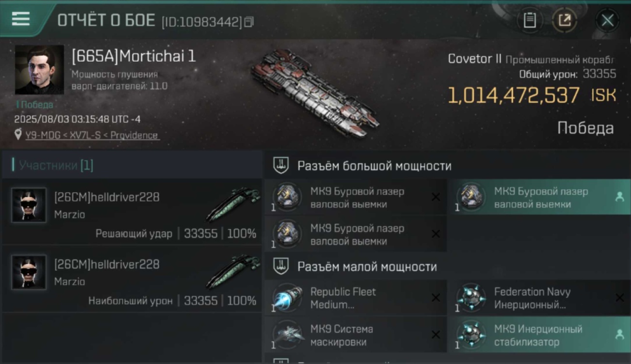Share the battle report externally

click(565, 20)
